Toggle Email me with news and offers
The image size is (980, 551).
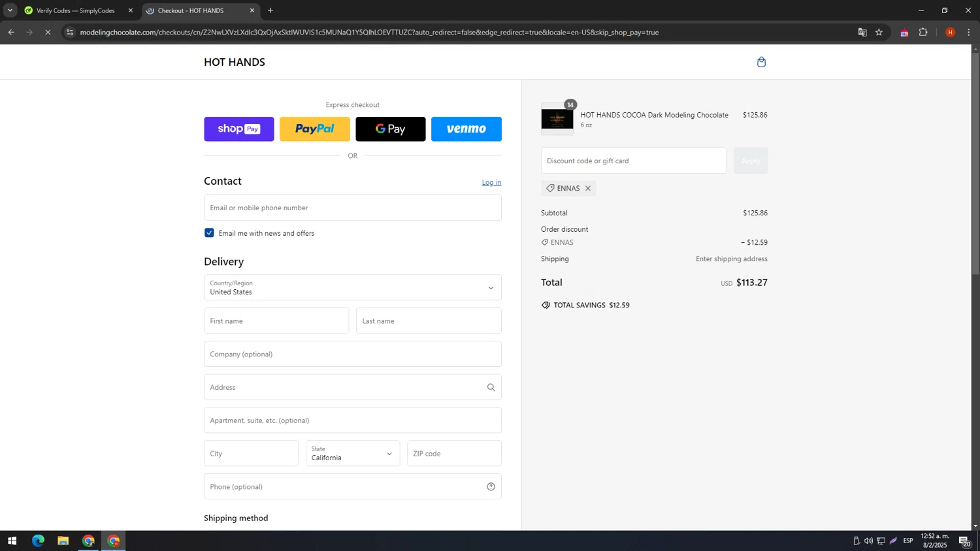coord(209,233)
